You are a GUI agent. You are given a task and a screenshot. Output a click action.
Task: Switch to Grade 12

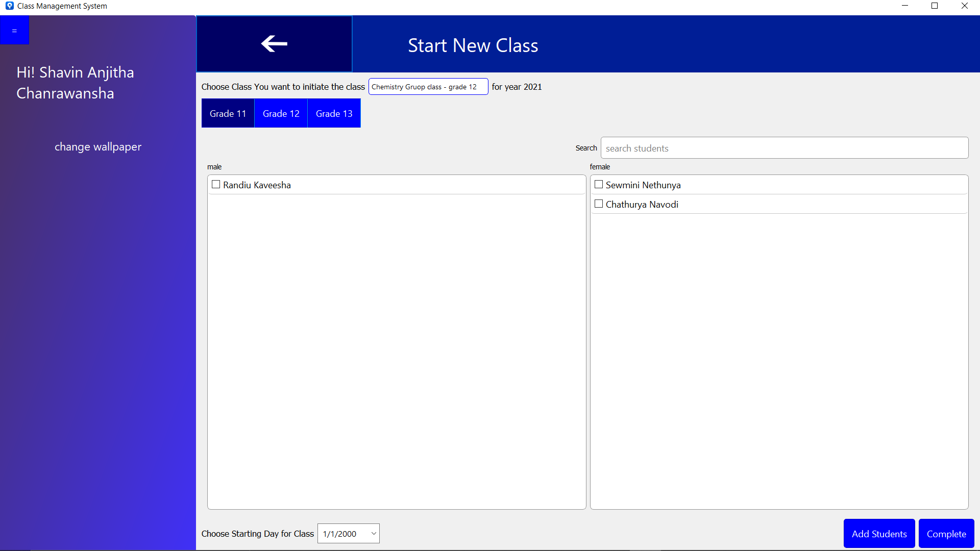click(x=281, y=113)
